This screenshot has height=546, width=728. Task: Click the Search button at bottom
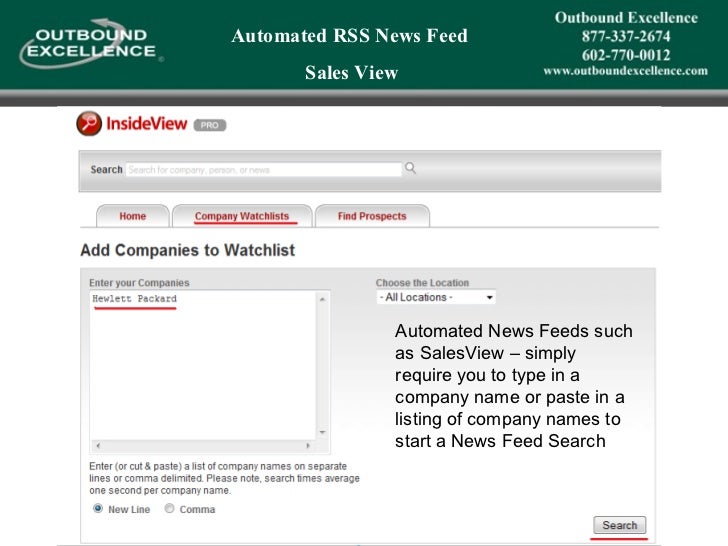(x=619, y=525)
